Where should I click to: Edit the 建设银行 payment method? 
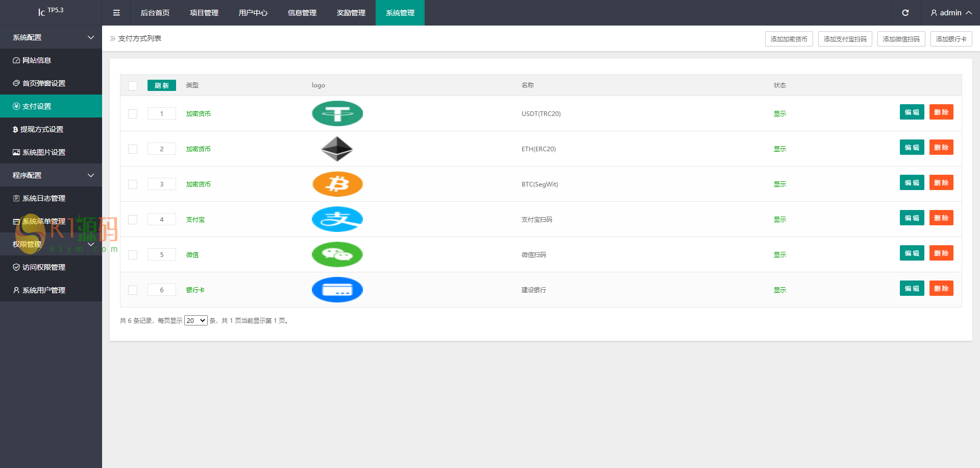tap(912, 288)
